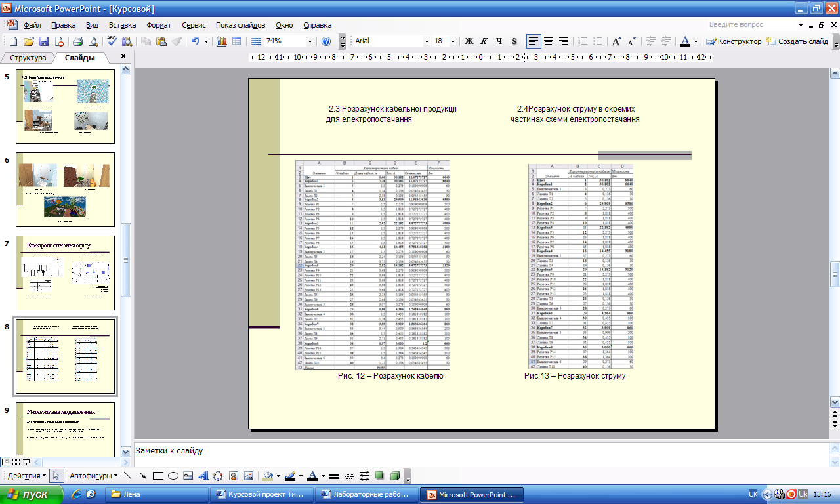The image size is (840, 504).
Task: Open the Вставка menu
Action: point(123,25)
